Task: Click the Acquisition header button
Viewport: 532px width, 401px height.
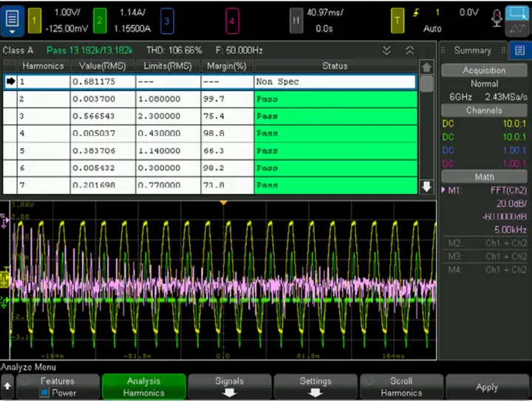Action: [x=484, y=70]
